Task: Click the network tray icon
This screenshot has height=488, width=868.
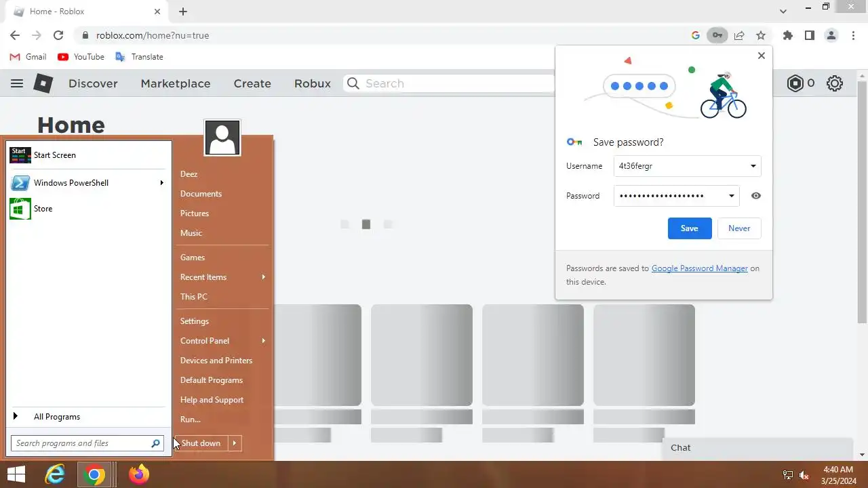Action: pos(788,475)
